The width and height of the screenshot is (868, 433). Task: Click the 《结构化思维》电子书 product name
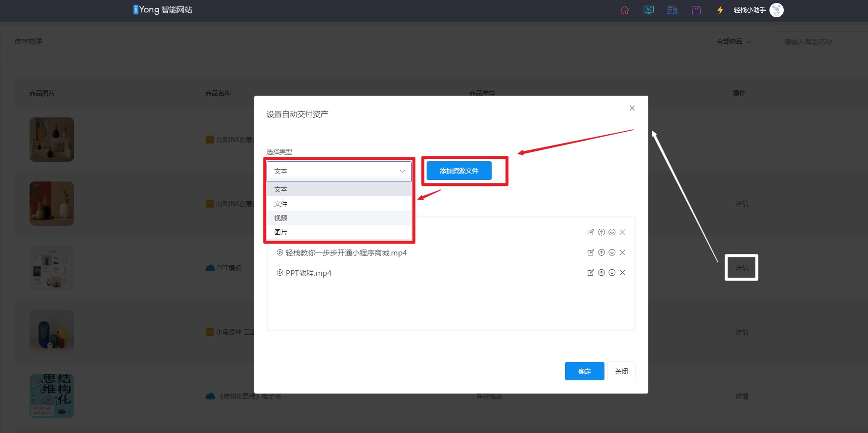[250, 396]
